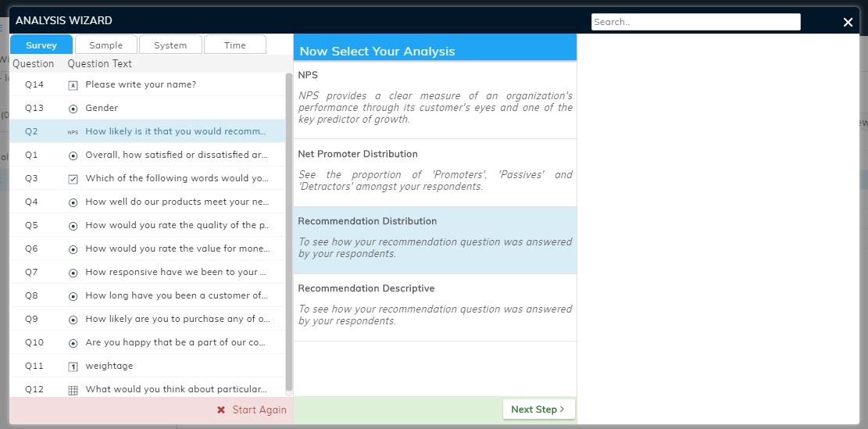Click the radio icon in the Q5 row
This screenshot has width=868, height=429.
pos(73,226)
